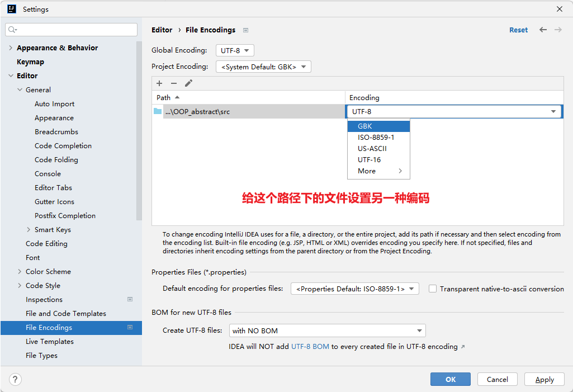
Task: Click the IntelliJ IDEA logo in title bar
Action: click(12, 9)
